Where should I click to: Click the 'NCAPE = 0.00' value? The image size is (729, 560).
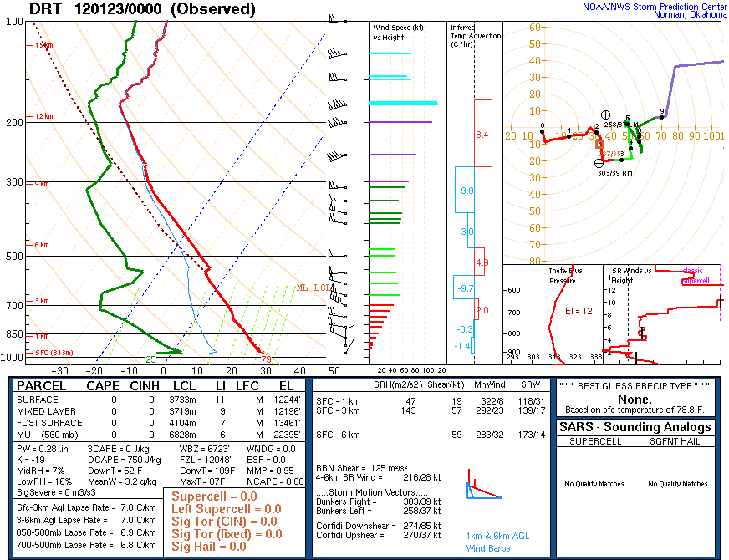[x=275, y=481]
